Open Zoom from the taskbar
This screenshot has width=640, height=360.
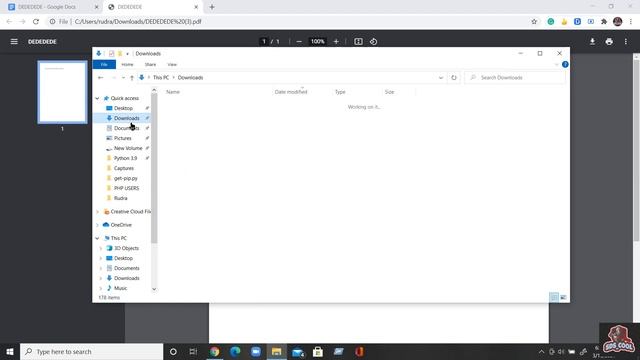(x=256, y=351)
